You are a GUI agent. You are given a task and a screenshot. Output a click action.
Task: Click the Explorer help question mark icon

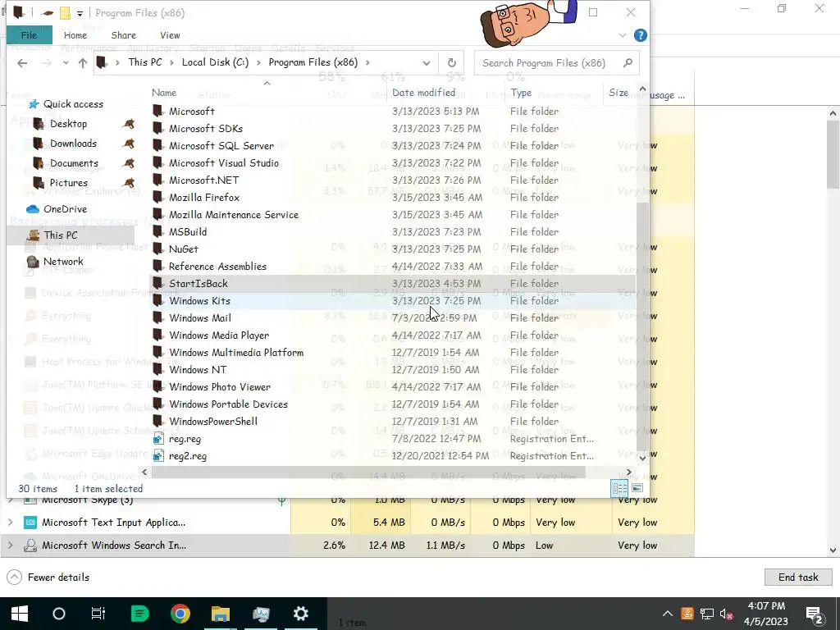(x=640, y=35)
